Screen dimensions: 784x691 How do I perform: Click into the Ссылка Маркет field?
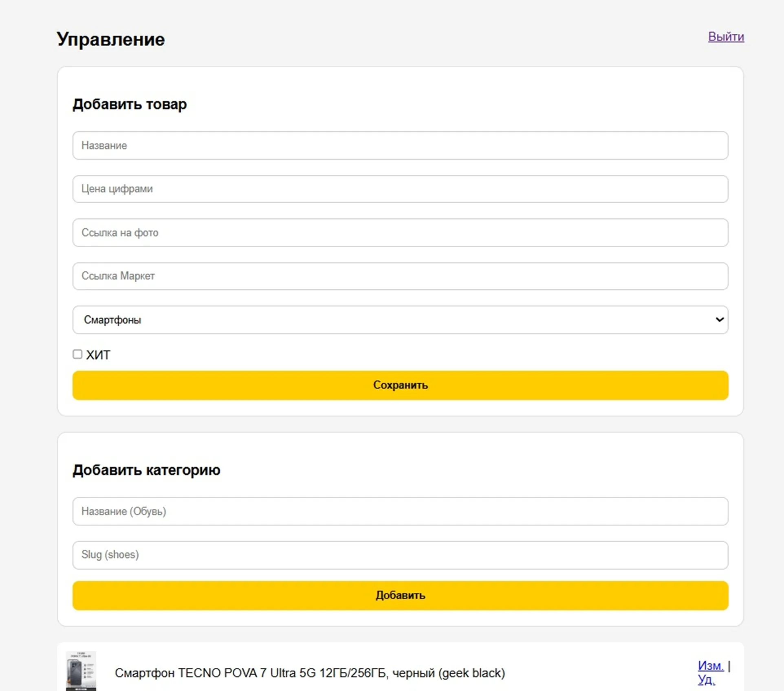(400, 276)
